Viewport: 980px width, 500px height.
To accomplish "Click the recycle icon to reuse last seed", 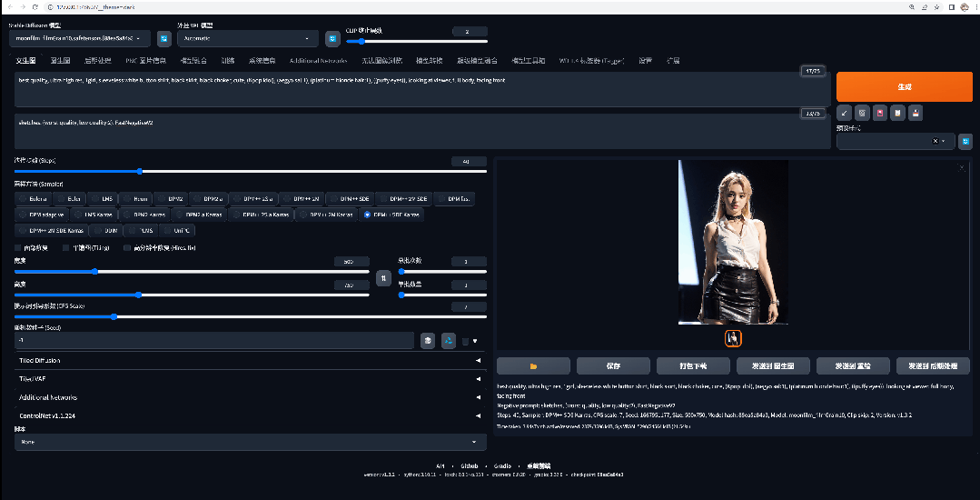I will tap(448, 341).
